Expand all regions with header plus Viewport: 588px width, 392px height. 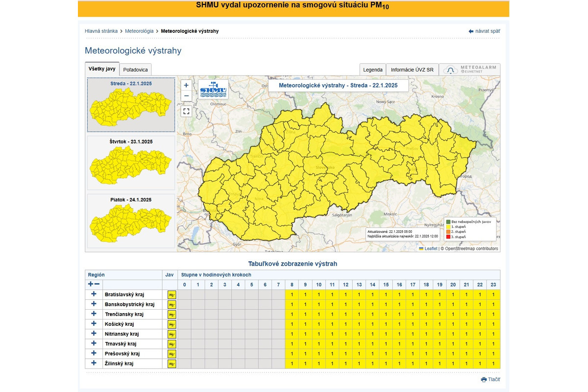click(x=90, y=284)
